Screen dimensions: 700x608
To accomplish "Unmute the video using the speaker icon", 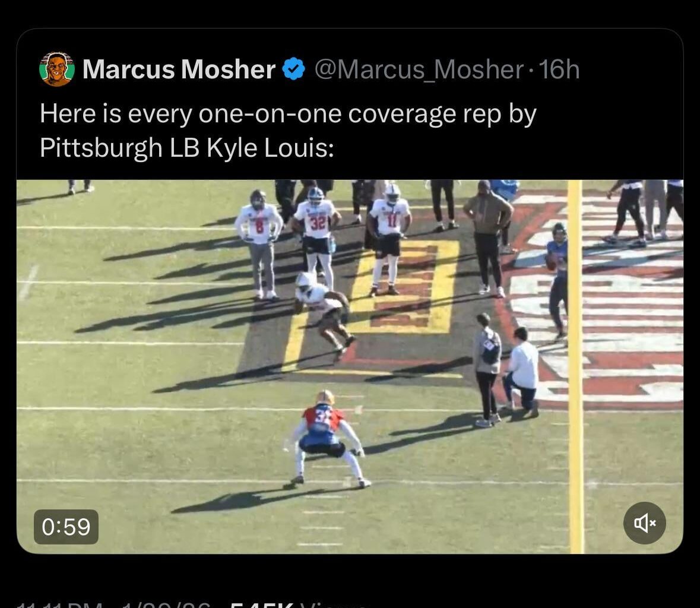I will pos(644,522).
